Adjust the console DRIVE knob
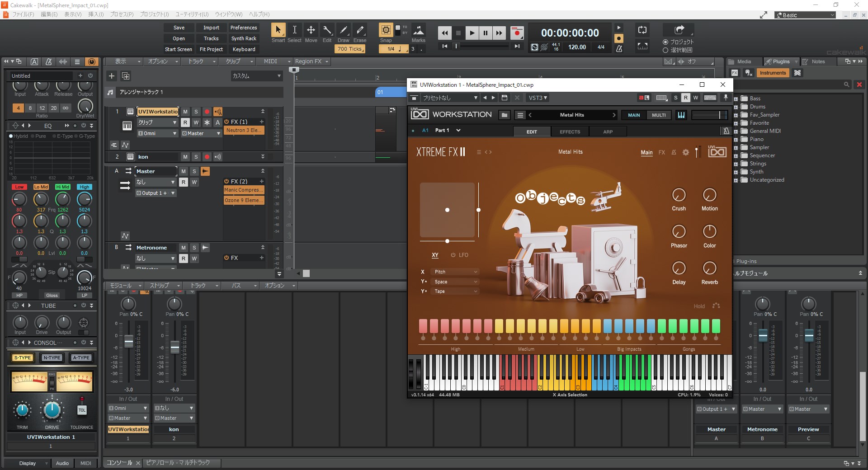Image resolution: width=868 pixels, height=470 pixels. pyautogui.click(x=52, y=409)
